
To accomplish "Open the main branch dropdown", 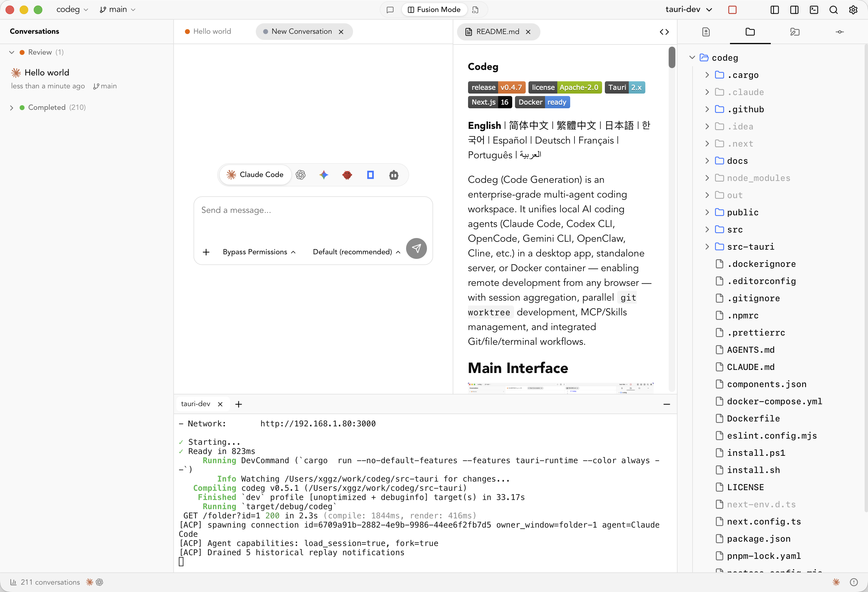I will [118, 10].
